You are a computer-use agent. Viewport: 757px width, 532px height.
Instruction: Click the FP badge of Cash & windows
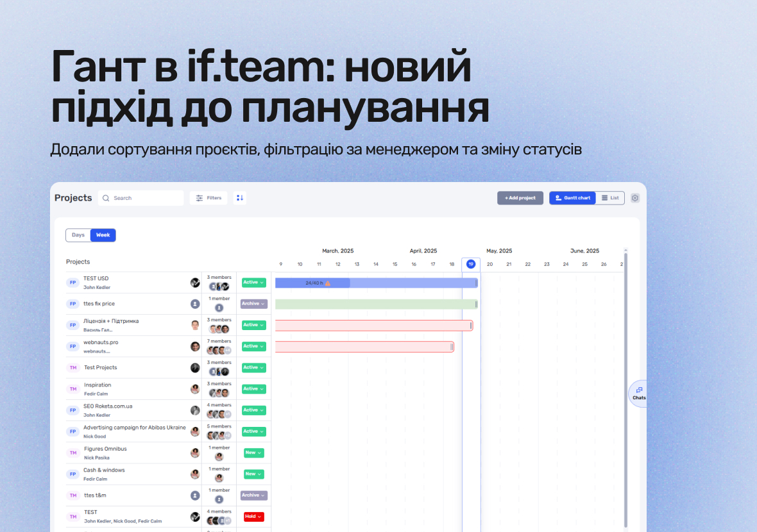tap(73, 474)
